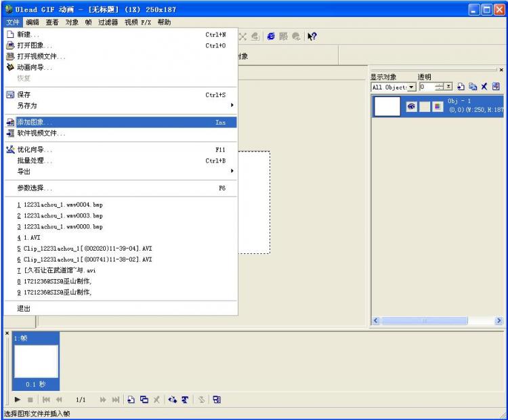Open the 帧 menu
The image size is (508, 420).
pos(89,22)
